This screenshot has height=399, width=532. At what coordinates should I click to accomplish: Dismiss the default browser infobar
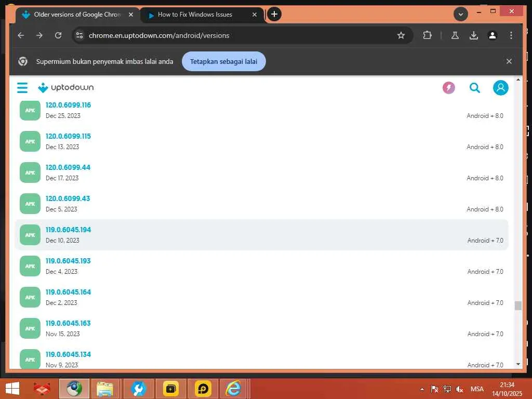[x=509, y=61]
